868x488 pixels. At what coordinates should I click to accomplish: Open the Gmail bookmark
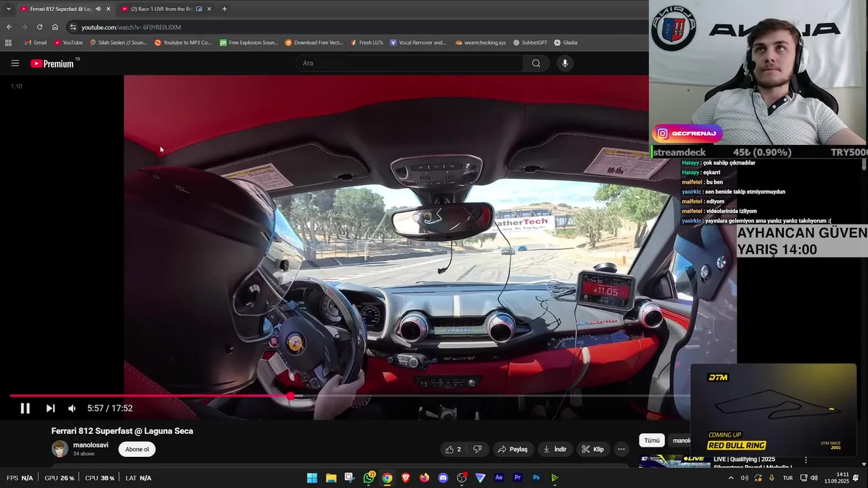pyautogui.click(x=35, y=42)
